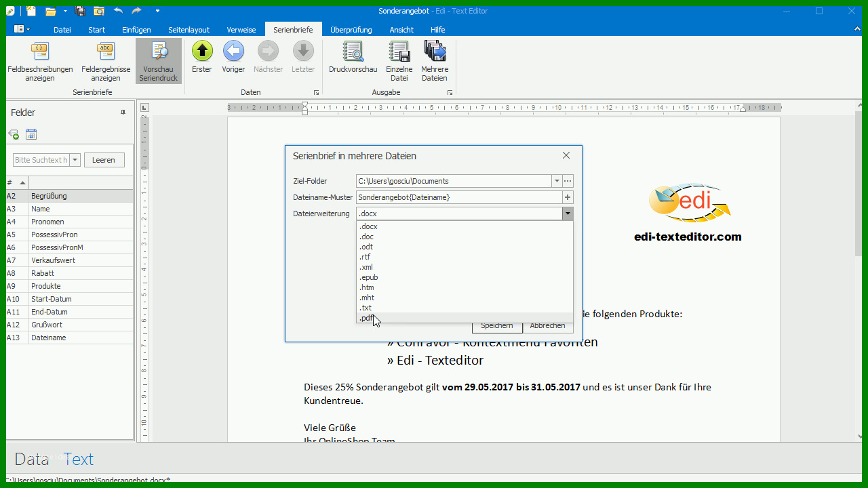
Task: Open the quick access customize dropdown
Action: pos(157,11)
